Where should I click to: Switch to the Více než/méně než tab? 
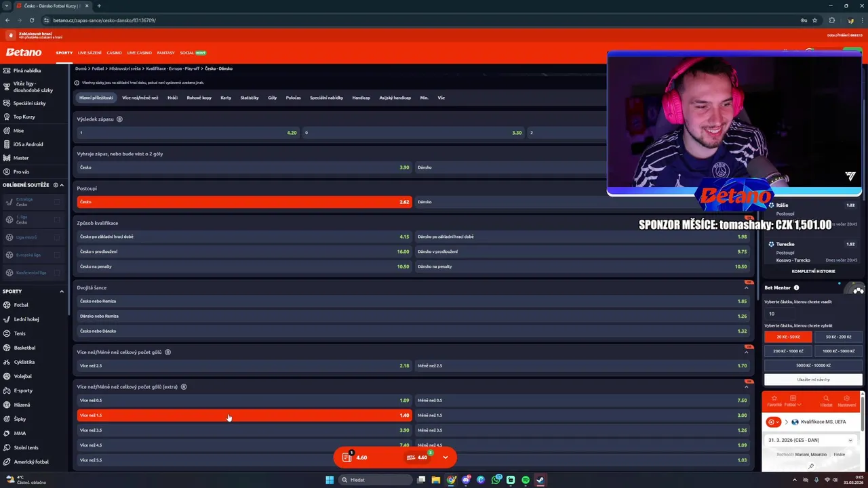pyautogui.click(x=140, y=98)
